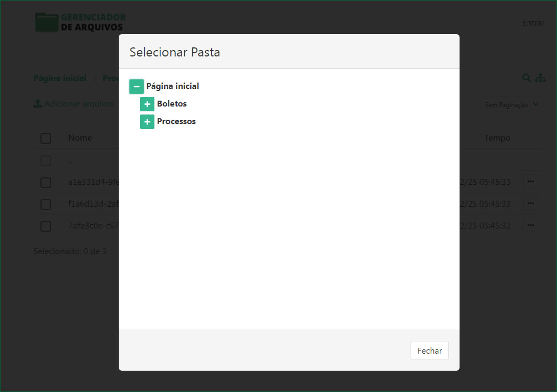Select the Boletos folder label in tree

pos(171,104)
